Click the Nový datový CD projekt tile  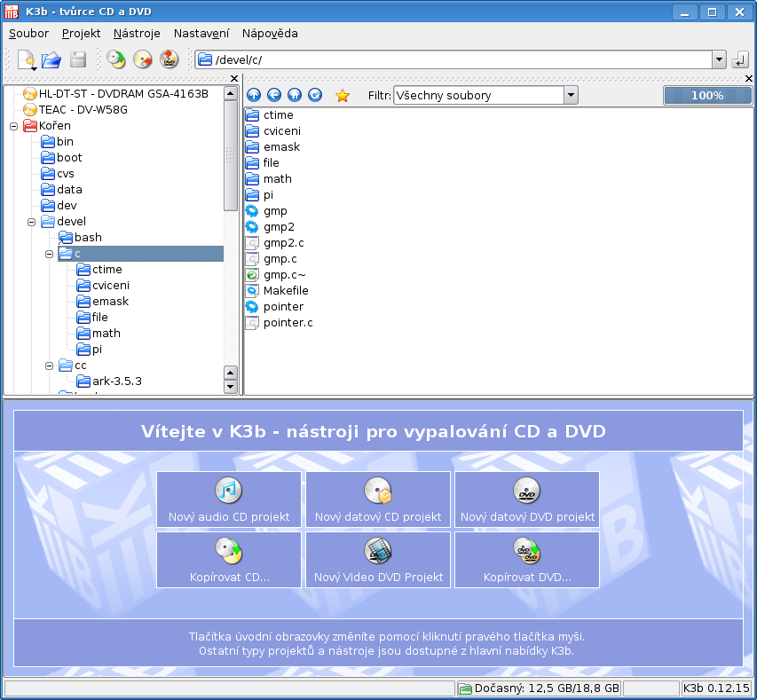[x=378, y=499]
